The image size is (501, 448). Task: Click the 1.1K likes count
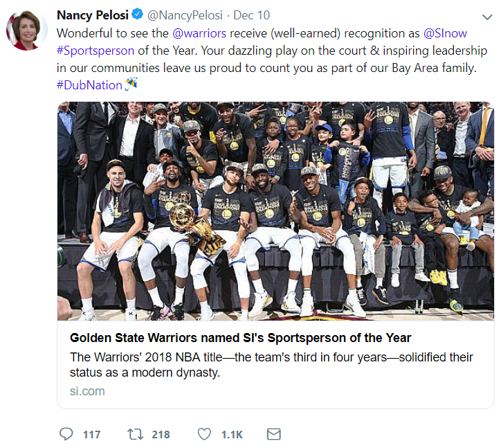tap(232, 435)
